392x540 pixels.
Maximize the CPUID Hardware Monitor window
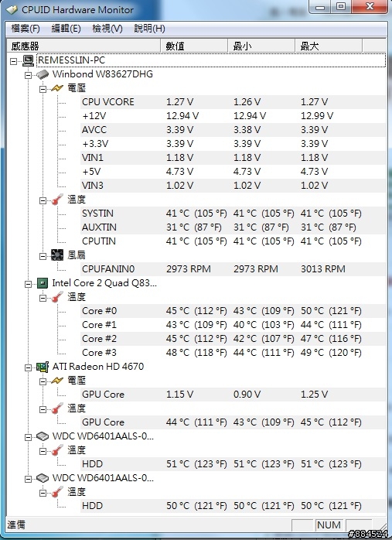pyautogui.click(x=341, y=6)
